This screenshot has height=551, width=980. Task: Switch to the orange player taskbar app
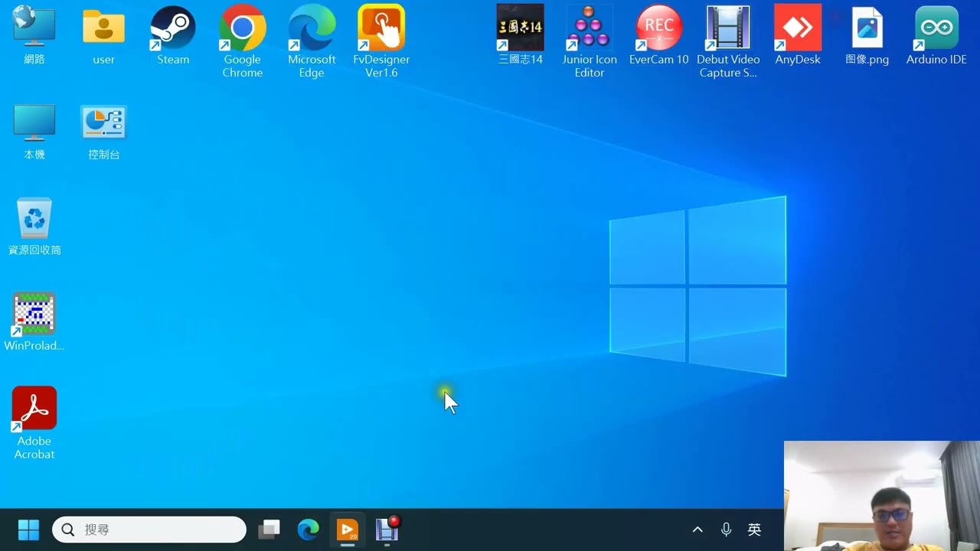[x=348, y=530]
